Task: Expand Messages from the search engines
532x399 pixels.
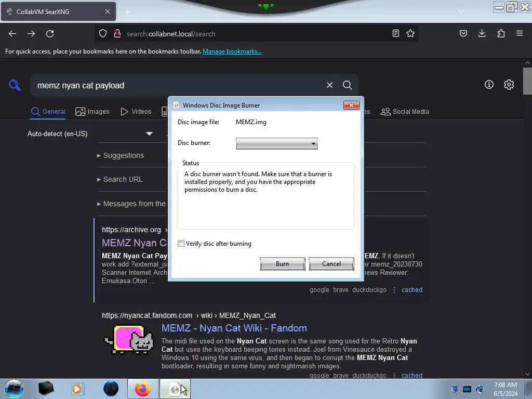Action: pyautogui.click(x=131, y=204)
